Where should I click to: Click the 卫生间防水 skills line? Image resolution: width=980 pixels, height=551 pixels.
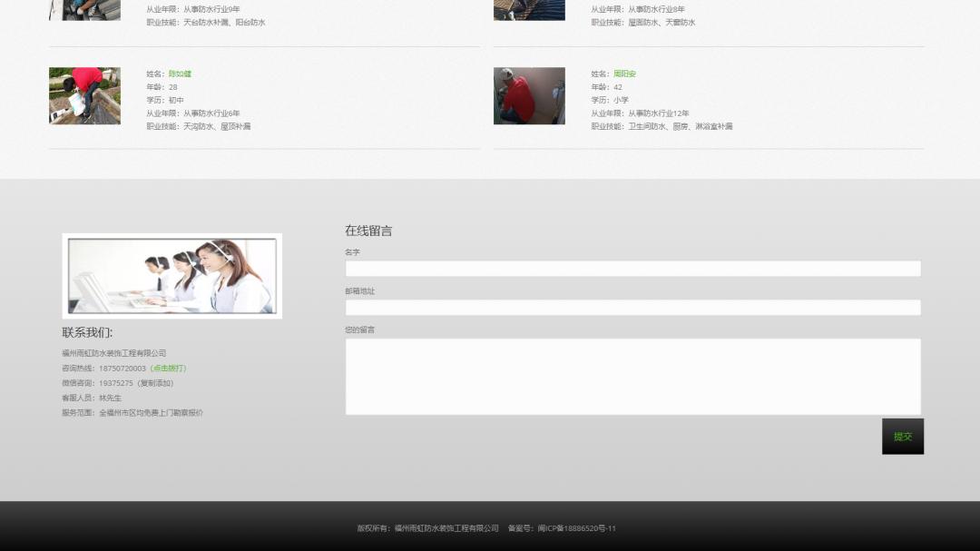point(661,126)
